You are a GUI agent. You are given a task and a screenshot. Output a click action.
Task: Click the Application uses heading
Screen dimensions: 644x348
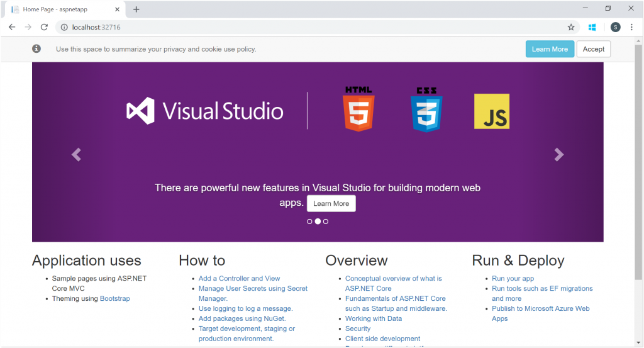tap(87, 261)
